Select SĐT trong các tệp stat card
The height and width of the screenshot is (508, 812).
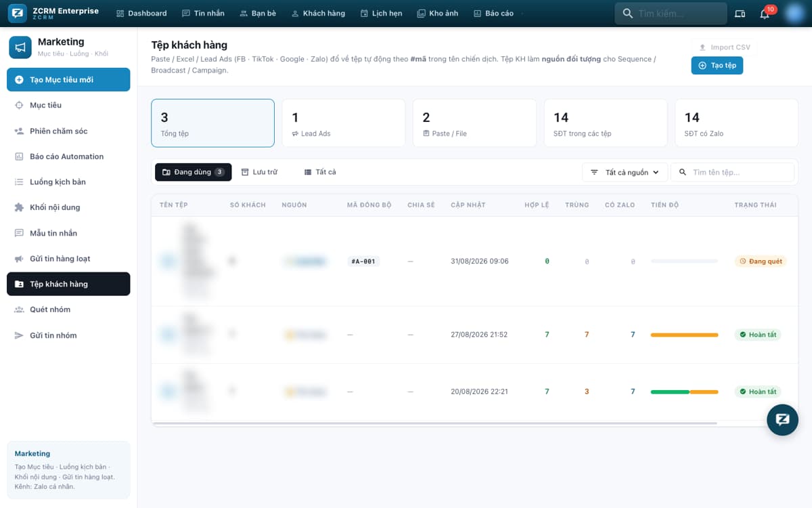point(606,123)
